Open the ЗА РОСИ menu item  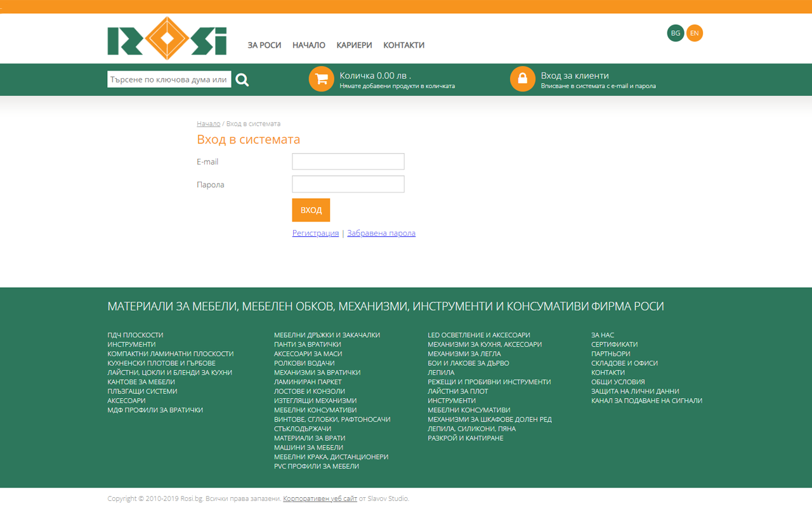(x=264, y=45)
